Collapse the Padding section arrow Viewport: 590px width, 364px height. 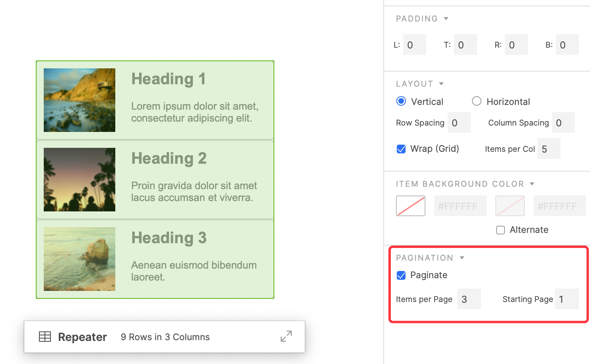[446, 19]
